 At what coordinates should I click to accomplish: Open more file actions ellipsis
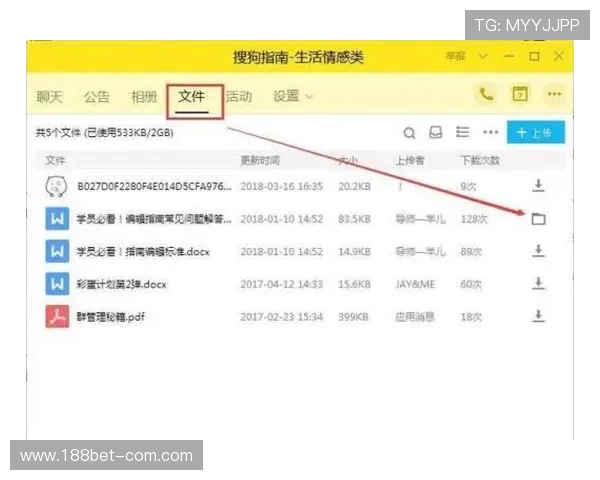(491, 132)
